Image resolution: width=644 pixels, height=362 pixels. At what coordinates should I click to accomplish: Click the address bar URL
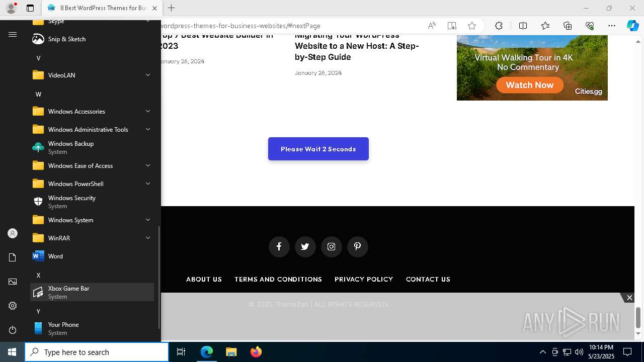point(240,26)
